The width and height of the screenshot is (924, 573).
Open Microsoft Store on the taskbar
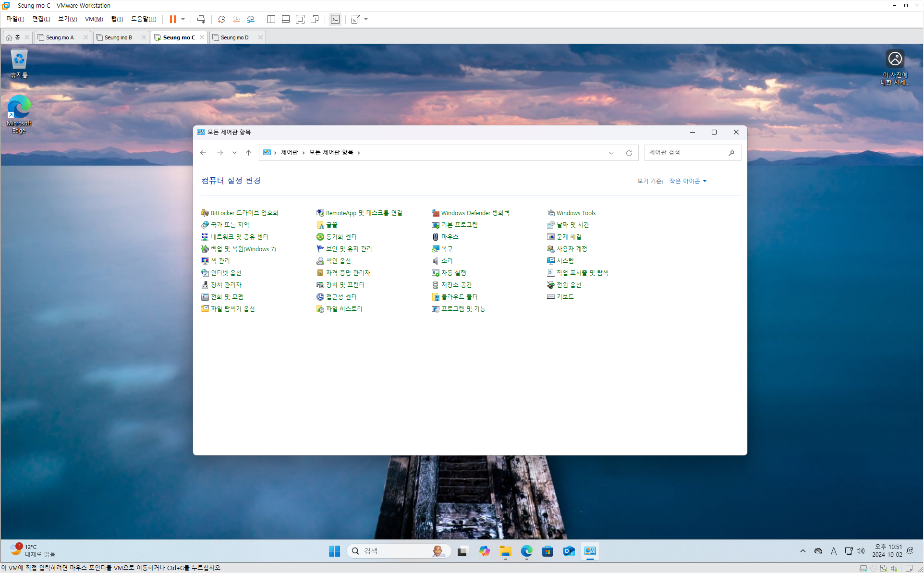click(x=547, y=551)
